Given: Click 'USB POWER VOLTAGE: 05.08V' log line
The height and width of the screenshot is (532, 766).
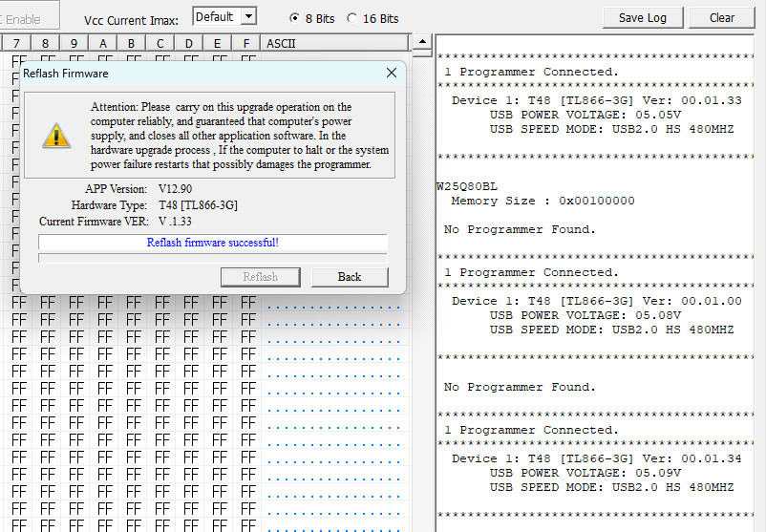Looking at the screenshot, I should pyautogui.click(x=585, y=315).
